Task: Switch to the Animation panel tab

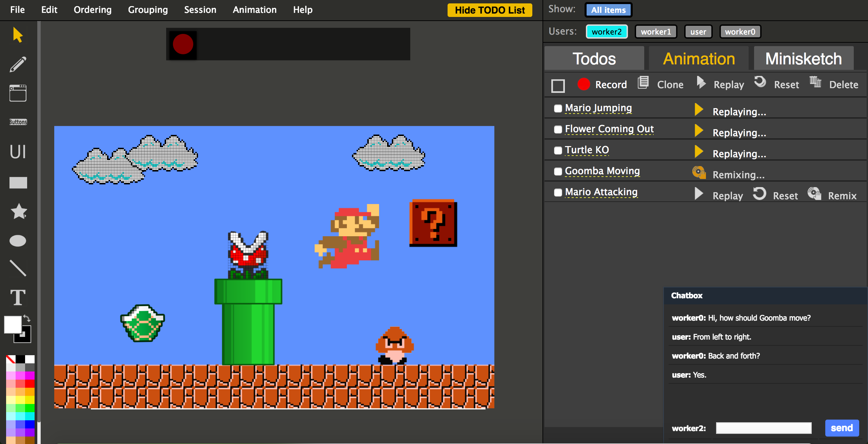Action: point(699,58)
